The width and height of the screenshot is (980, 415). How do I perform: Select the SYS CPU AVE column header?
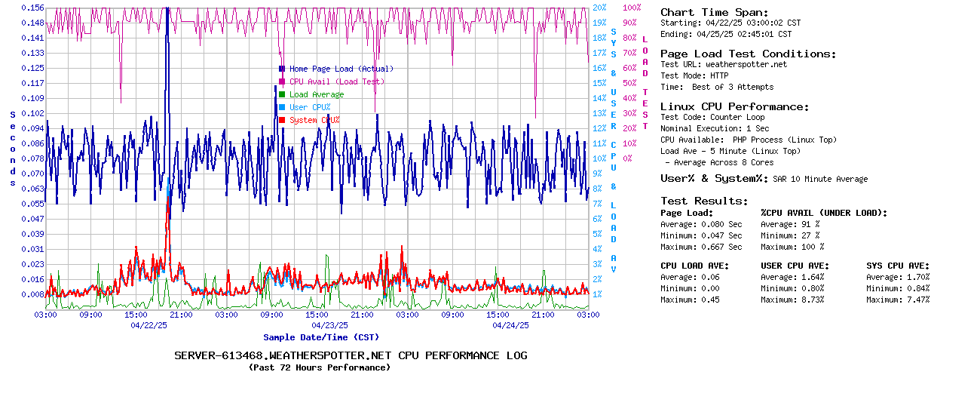[x=898, y=266]
